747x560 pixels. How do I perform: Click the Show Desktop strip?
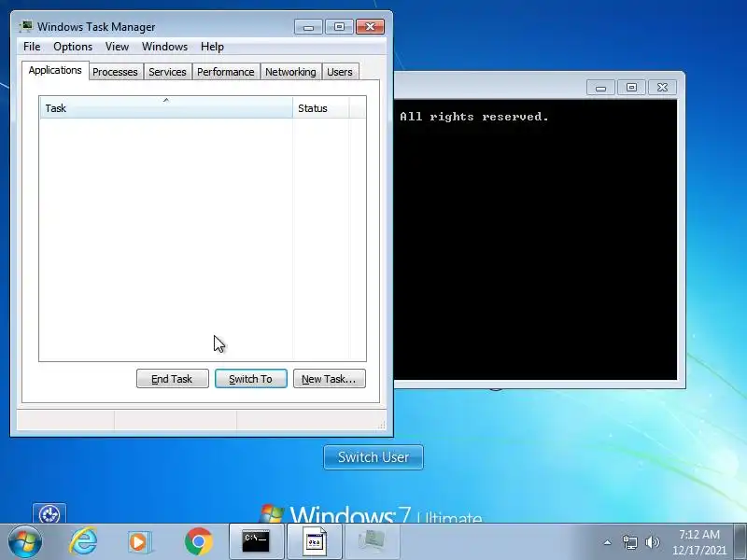(740, 541)
